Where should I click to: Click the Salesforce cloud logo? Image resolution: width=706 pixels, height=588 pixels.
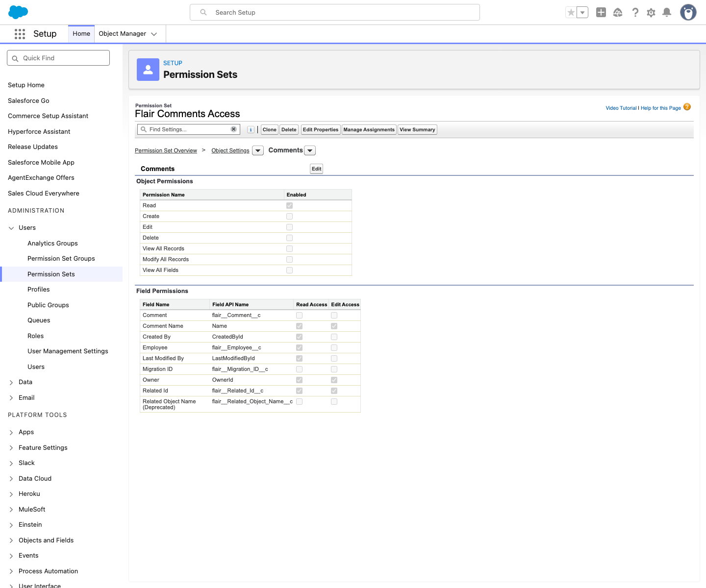19,12
